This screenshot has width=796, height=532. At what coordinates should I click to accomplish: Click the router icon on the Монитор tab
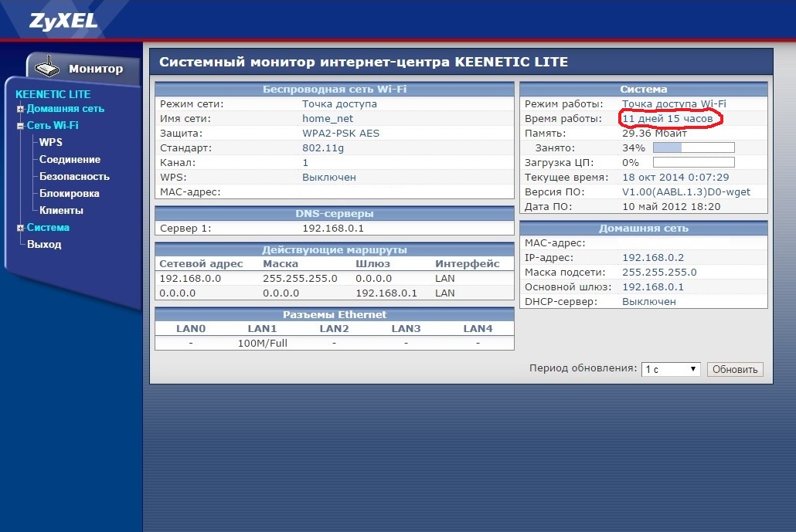(x=47, y=66)
